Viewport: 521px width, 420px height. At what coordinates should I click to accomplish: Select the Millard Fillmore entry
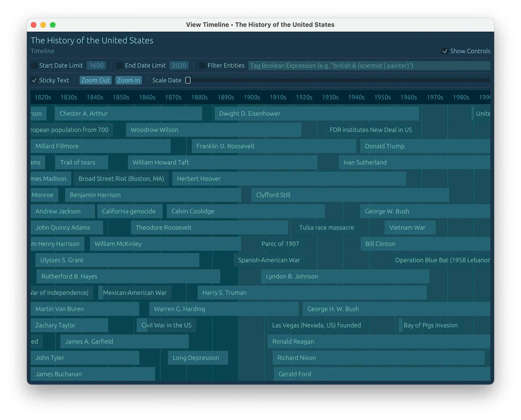pyautogui.click(x=101, y=146)
